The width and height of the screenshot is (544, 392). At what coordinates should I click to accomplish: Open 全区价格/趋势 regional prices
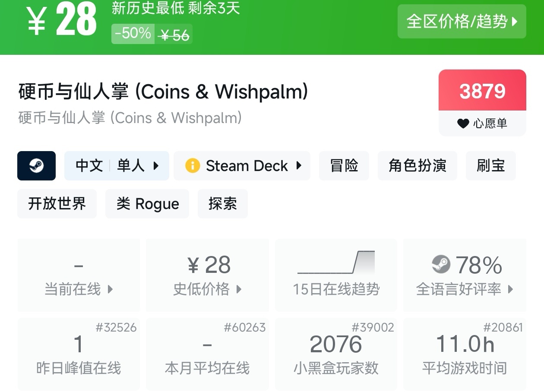tap(462, 22)
